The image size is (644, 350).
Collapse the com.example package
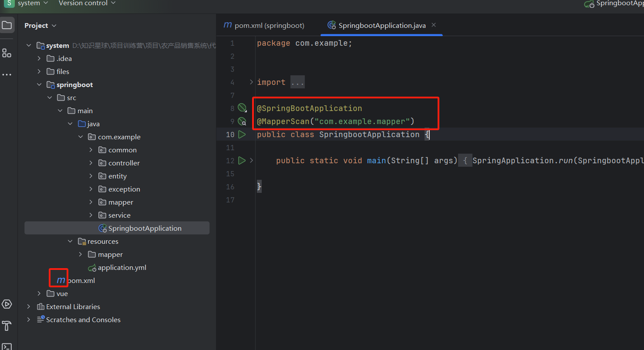(81, 137)
